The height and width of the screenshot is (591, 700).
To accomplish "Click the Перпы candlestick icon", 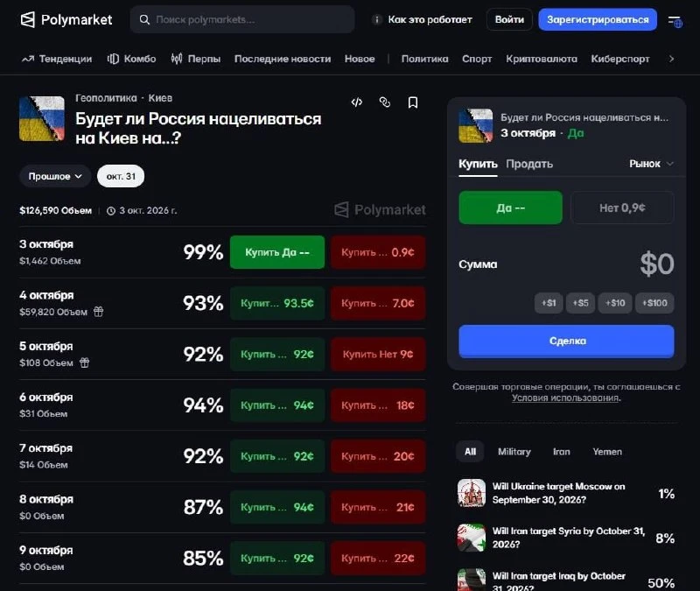I will tap(177, 59).
